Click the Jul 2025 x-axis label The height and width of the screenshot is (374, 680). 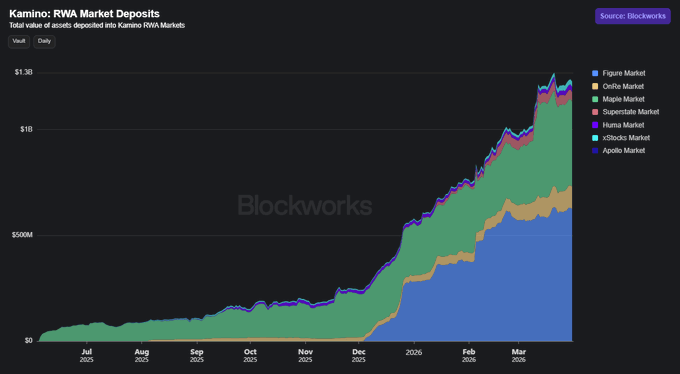pos(87,355)
